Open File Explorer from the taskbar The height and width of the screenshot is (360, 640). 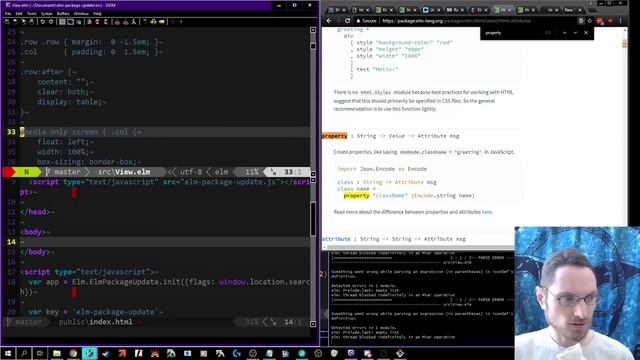click(x=57, y=353)
